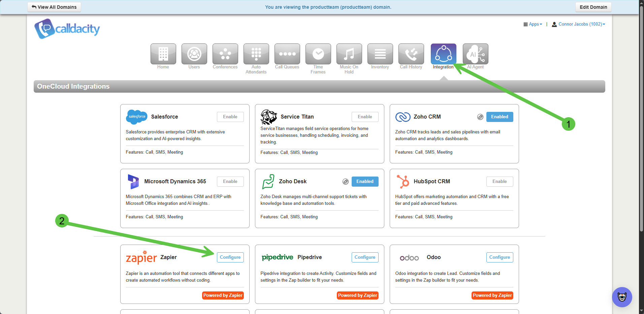
Task: Disable the Zoho CRM Enabled toggle
Action: click(500, 117)
